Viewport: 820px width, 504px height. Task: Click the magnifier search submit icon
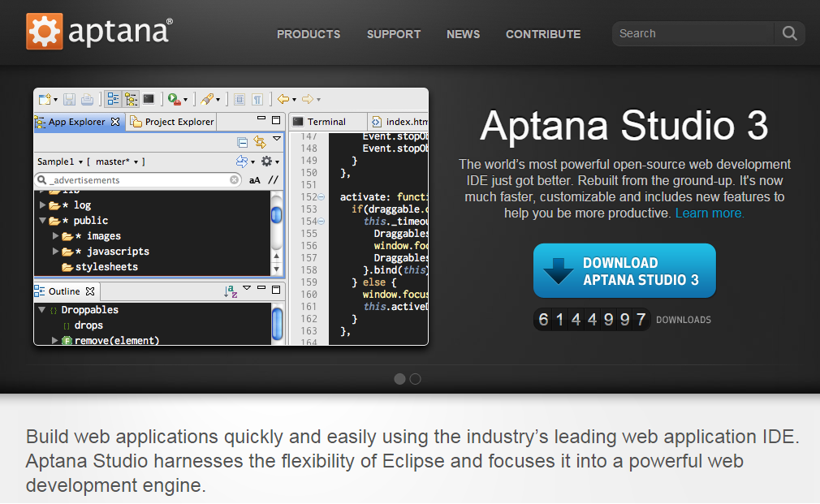click(790, 33)
